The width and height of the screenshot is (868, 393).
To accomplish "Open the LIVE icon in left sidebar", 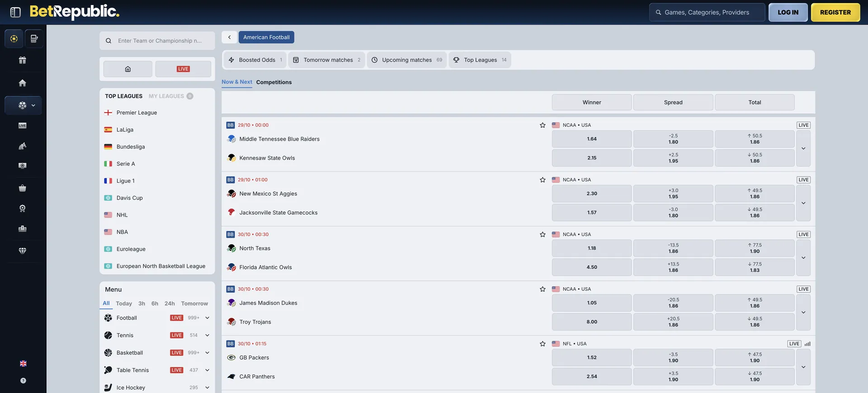I will 23,126.
